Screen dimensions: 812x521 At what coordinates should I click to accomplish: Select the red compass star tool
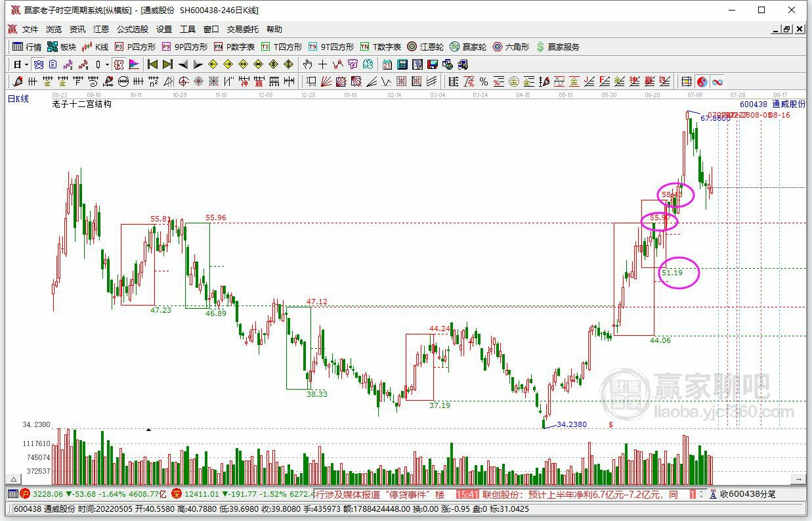[x=198, y=81]
